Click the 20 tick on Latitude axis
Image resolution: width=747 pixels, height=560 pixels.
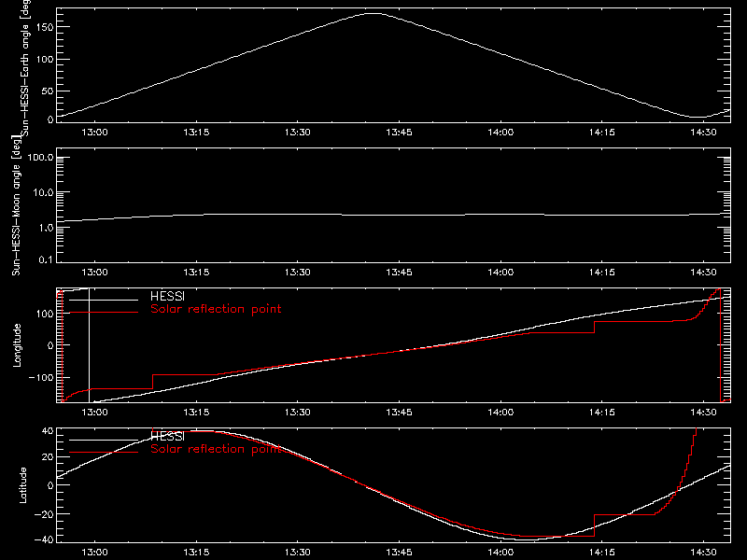tap(48, 457)
